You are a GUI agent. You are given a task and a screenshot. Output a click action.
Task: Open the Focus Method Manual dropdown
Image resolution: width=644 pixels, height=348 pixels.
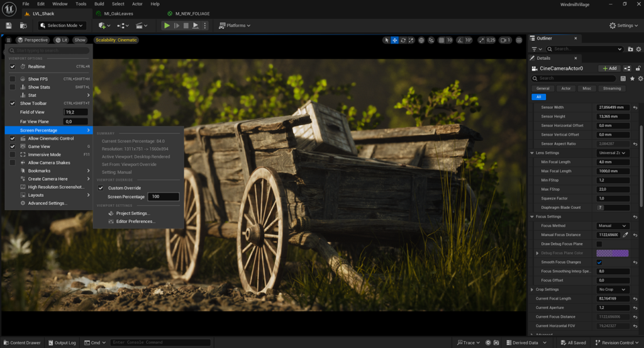[613, 226]
